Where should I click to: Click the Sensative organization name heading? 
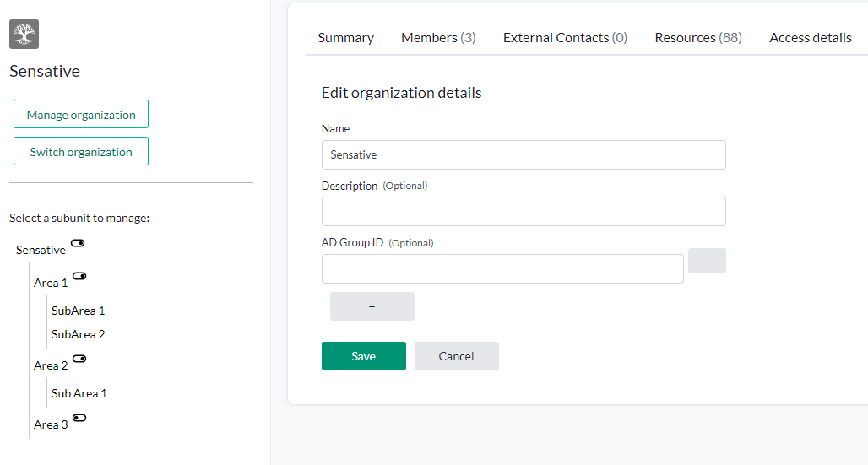[45, 71]
